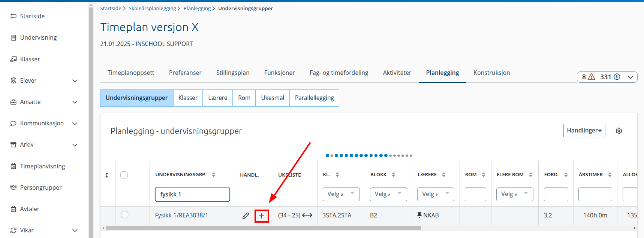The width and height of the screenshot is (644, 238).
Task: Click the Klasser sidebar icon
Action: [13, 59]
